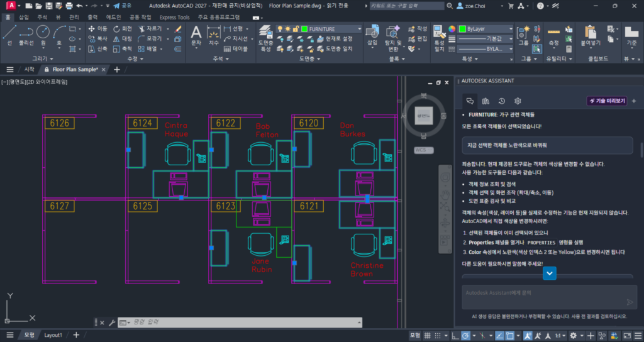The height and width of the screenshot is (342, 644).
Task: Toggle ortho mode in status bar
Action: (455, 336)
